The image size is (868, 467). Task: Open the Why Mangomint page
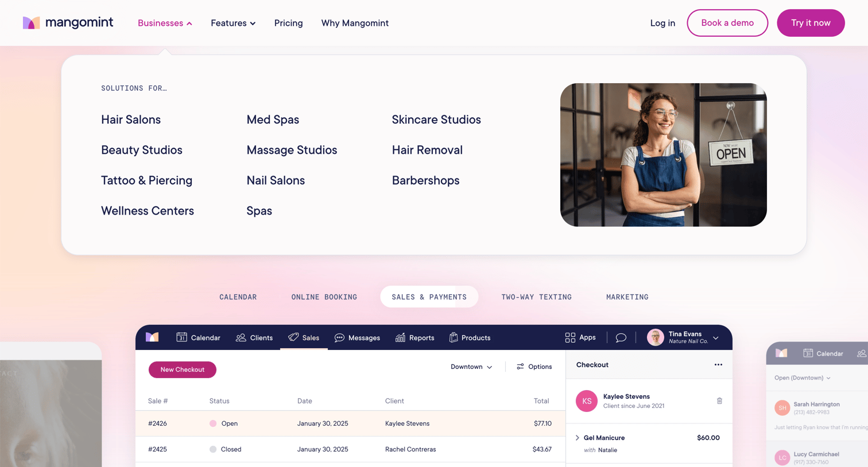(x=355, y=23)
